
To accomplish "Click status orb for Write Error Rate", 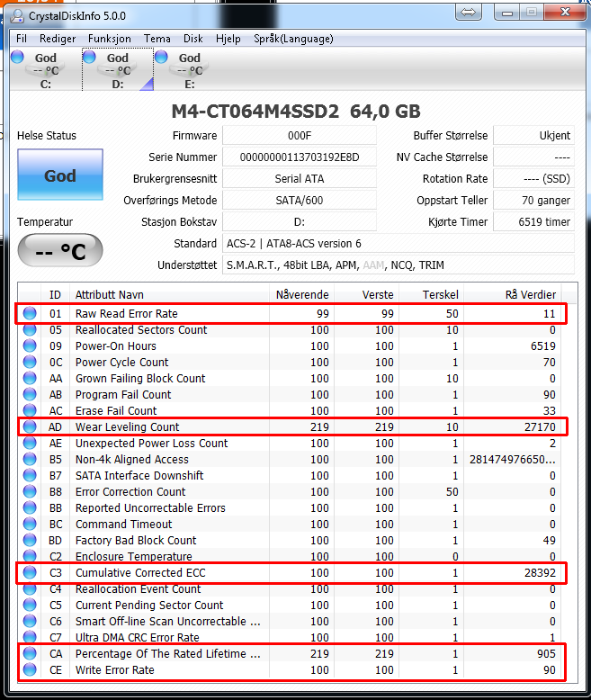I will (x=30, y=669).
